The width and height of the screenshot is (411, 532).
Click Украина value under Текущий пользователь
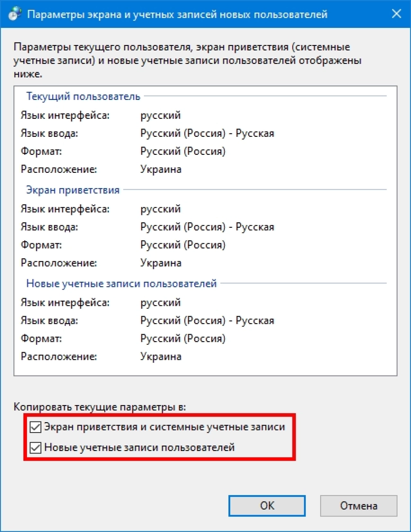[x=161, y=169]
